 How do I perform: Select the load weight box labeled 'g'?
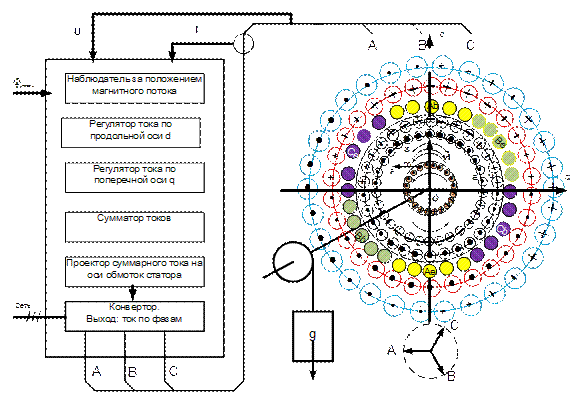pyautogui.click(x=313, y=336)
